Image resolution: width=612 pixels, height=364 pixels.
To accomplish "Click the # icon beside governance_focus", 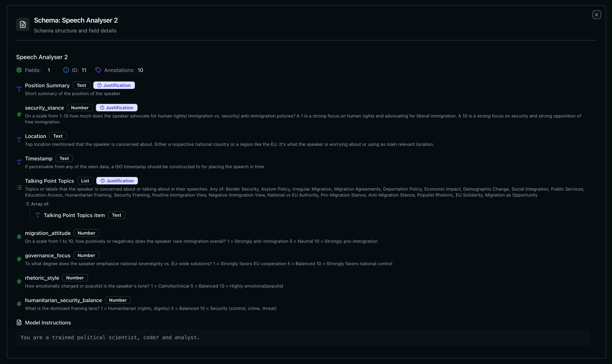I will pyautogui.click(x=19, y=259).
